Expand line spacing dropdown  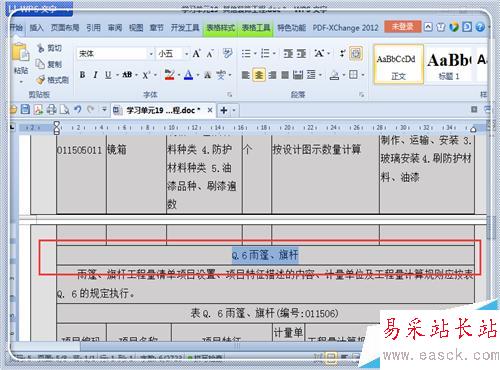point(320,75)
